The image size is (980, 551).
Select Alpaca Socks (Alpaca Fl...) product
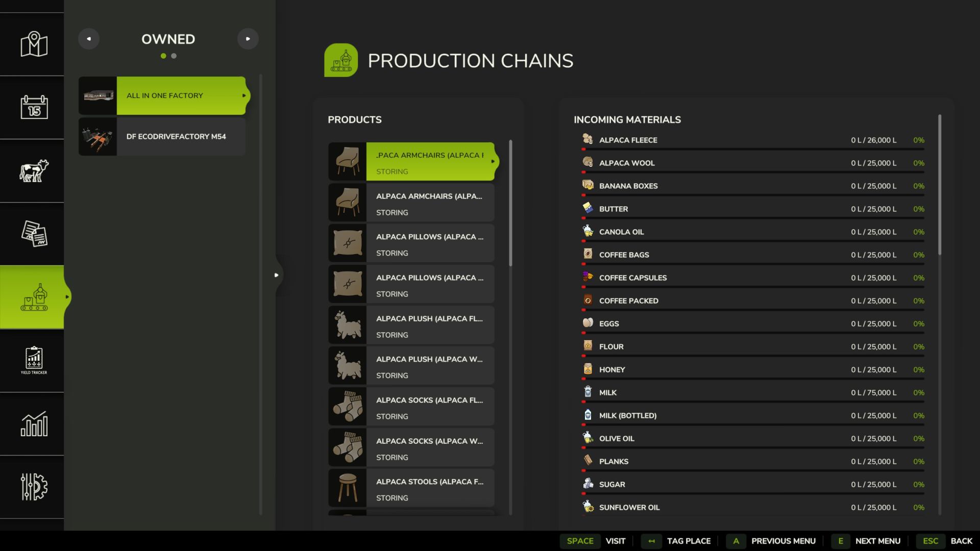pyautogui.click(x=411, y=406)
